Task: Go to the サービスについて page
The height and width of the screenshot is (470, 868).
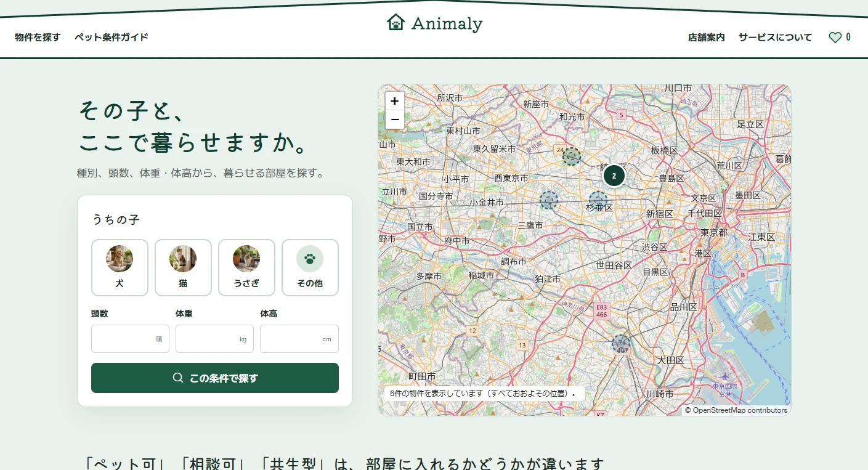Action: pyautogui.click(x=776, y=38)
